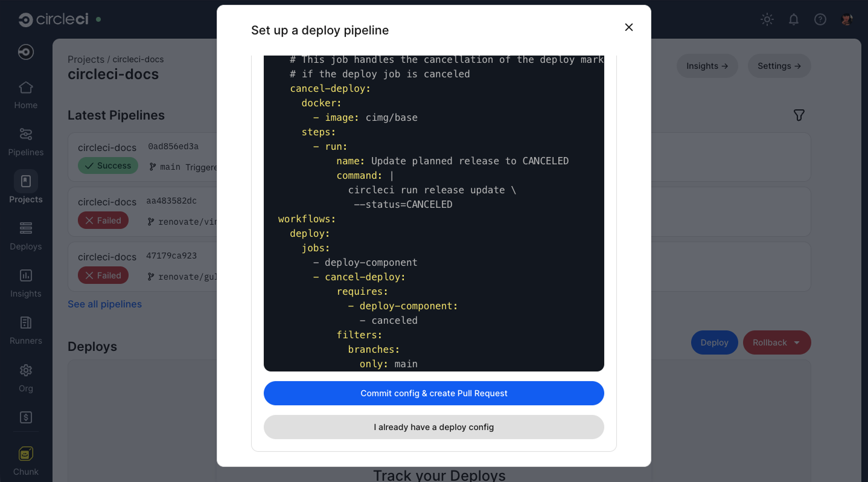Toggle the theme with the sun icon
The image size is (868, 482).
[x=767, y=19]
